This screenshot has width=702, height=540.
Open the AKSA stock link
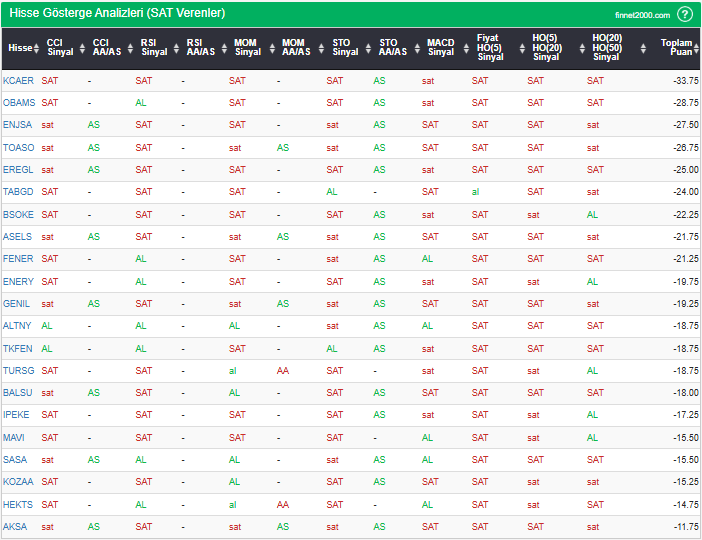15,526
